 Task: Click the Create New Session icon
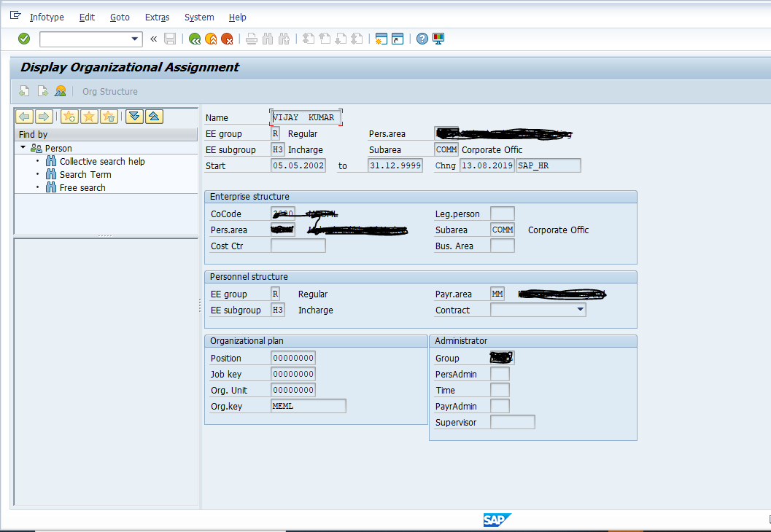pos(381,39)
